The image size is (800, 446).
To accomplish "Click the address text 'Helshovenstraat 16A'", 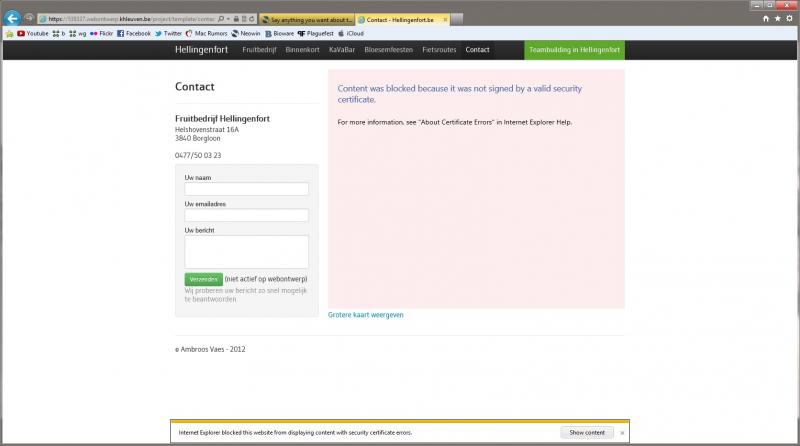I will click(x=207, y=130).
